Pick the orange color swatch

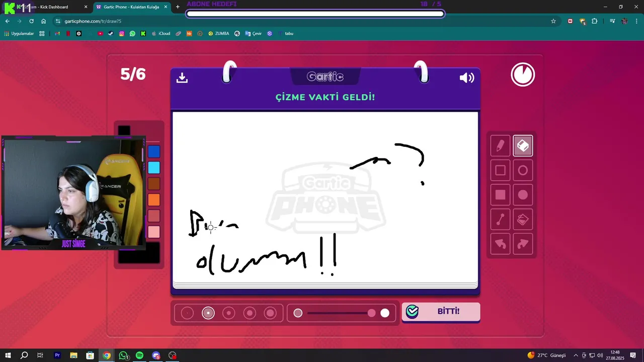pos(154,200)
